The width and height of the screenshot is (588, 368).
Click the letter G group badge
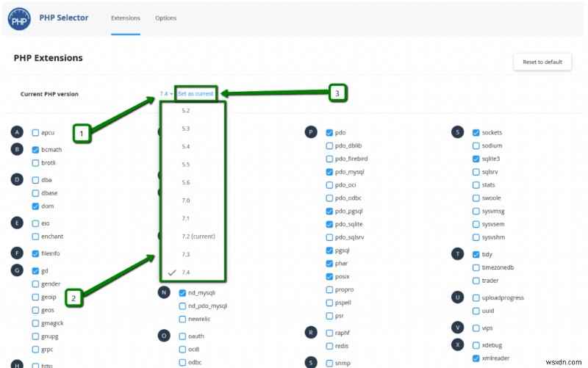[17, 270]
